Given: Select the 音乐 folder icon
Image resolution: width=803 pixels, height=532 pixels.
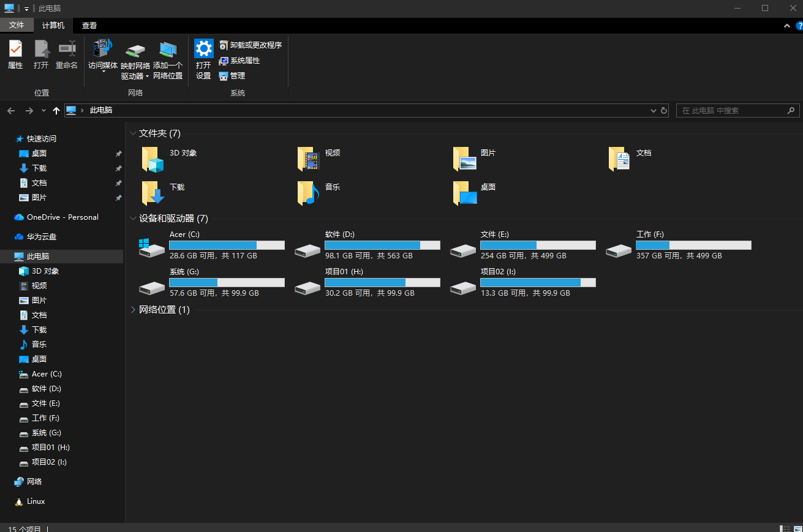Looking at the screenshot, I should click(308, 193).
